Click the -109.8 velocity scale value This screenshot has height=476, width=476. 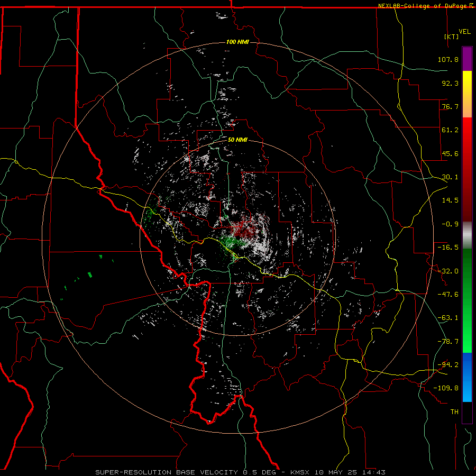pyautogui.click(x=446, y=388)
